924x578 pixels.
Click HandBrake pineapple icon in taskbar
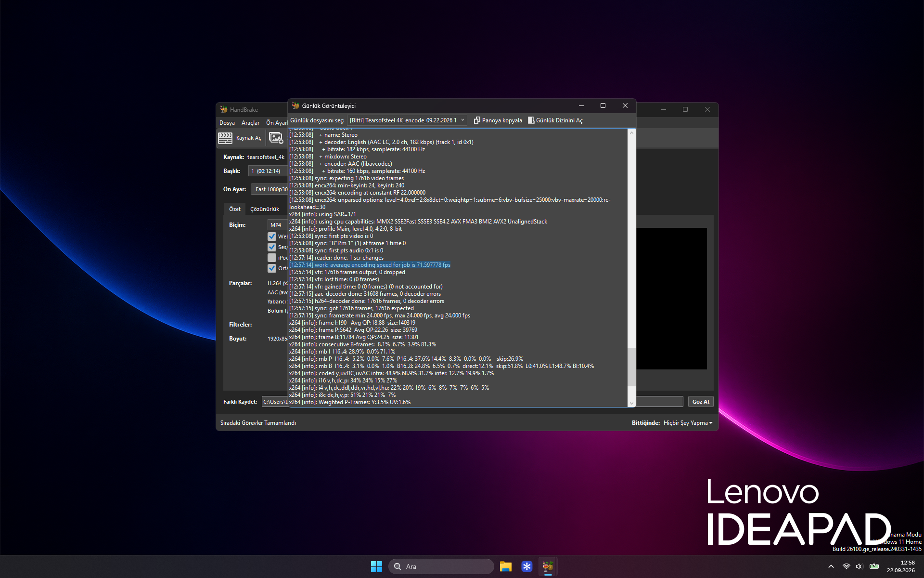click(x=548, y=566)
